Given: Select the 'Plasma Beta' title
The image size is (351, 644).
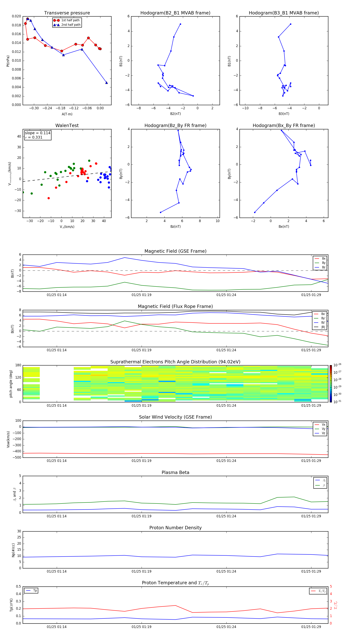Looking at the screenshot, I should click(x=175, y=473).
